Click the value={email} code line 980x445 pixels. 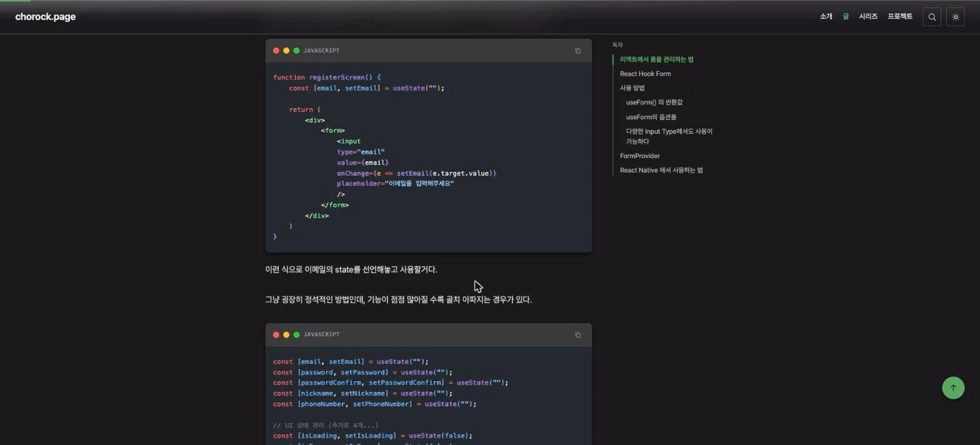point(362,162)
